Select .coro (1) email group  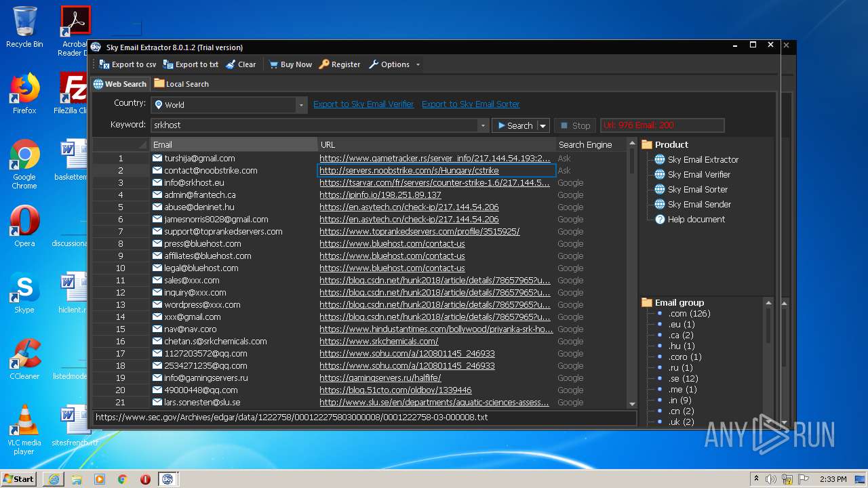pos(685,357)
